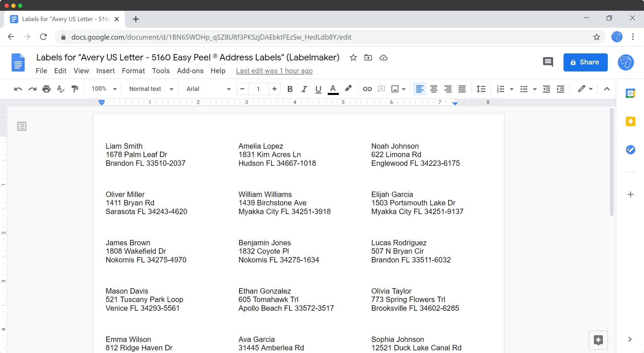Toggle italic formatting

tap(304, 89)
